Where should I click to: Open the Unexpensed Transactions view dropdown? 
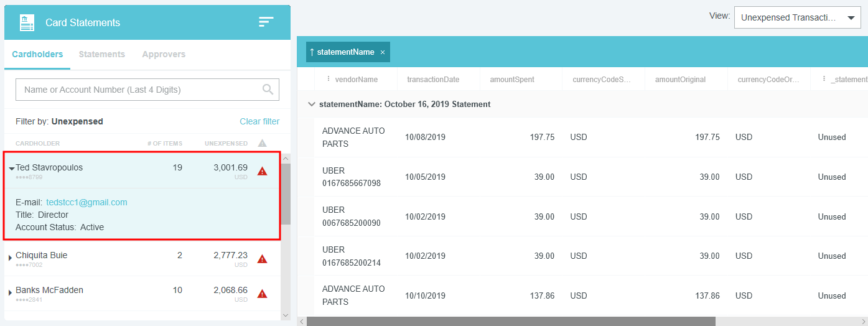click(x=797, y=18)
